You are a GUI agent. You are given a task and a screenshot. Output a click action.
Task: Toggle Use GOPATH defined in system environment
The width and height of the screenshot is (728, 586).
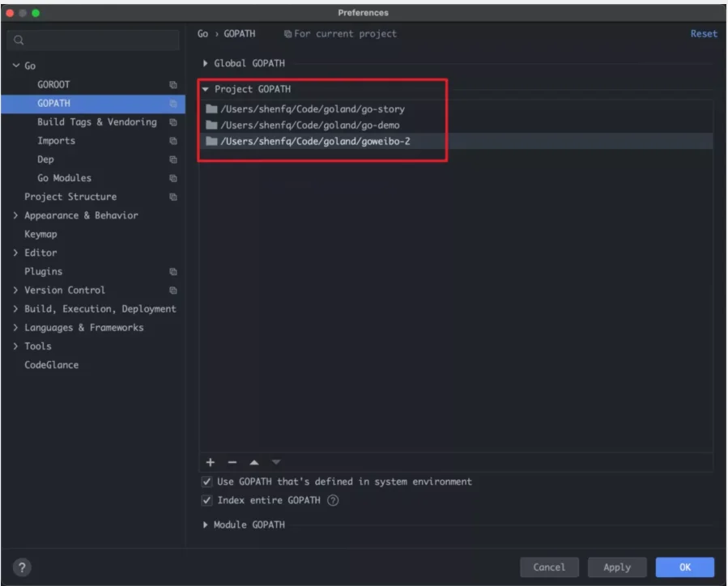[206, 482]
